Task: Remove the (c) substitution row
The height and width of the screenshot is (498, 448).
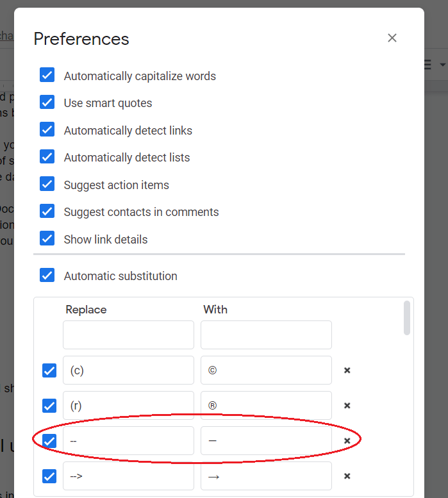Action: pos(347,370)
